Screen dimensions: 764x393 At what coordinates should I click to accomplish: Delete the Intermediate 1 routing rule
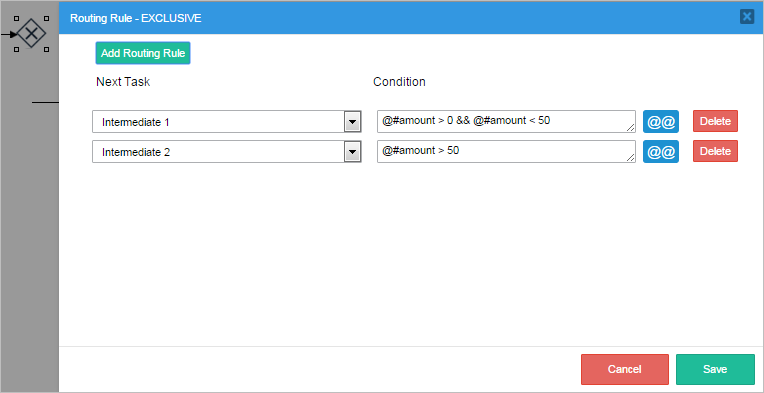(715, 121)
